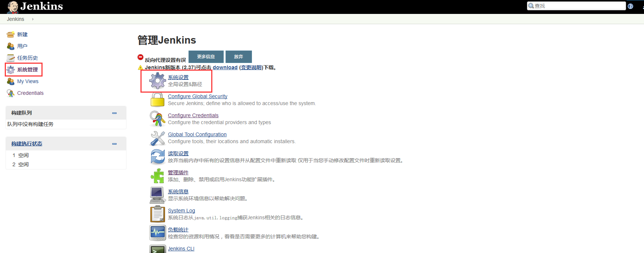Click the 构建队列 panel title
The width and height of the screenshot is (644, 253).
22,113
